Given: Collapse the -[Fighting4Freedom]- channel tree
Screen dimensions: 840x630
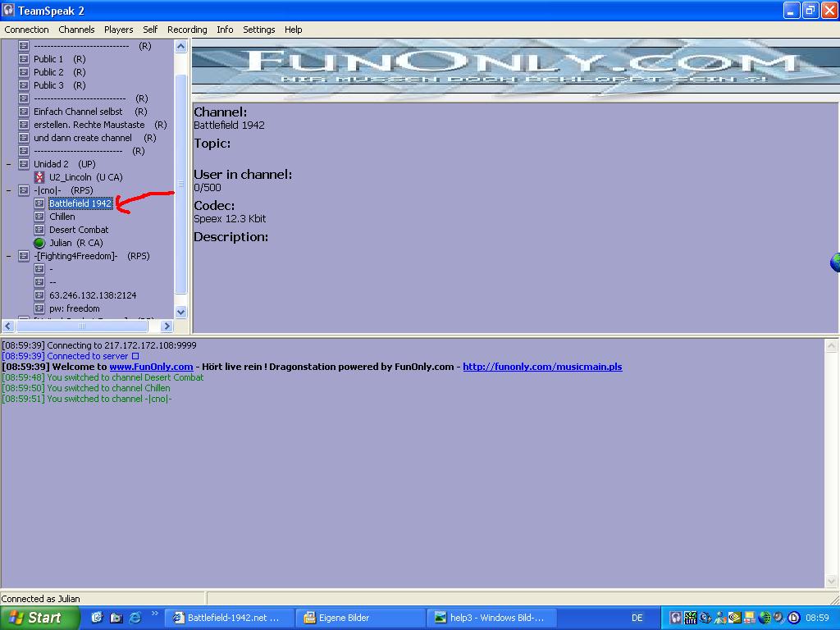Looking at the screenshot, I should pos(8,256).
